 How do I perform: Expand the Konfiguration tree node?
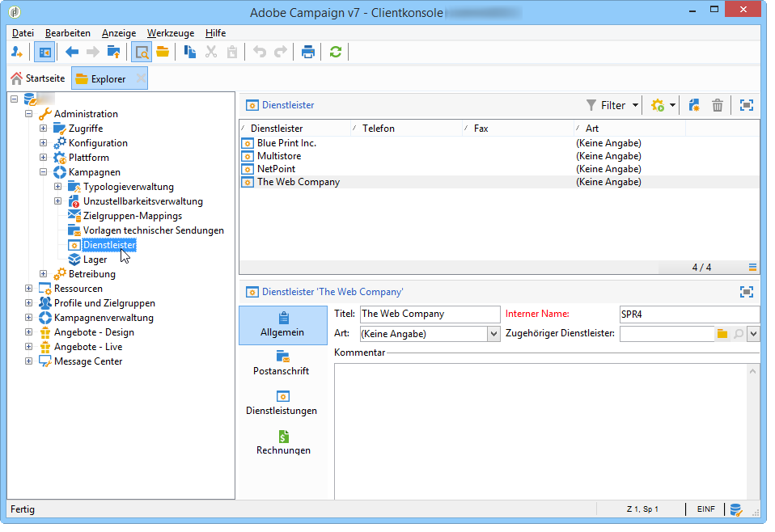click(43, 143)
